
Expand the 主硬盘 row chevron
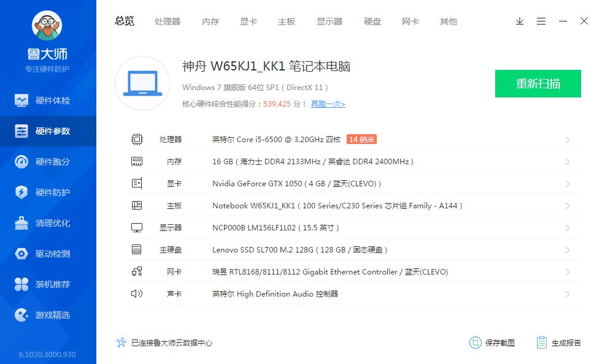pos(568,250)
